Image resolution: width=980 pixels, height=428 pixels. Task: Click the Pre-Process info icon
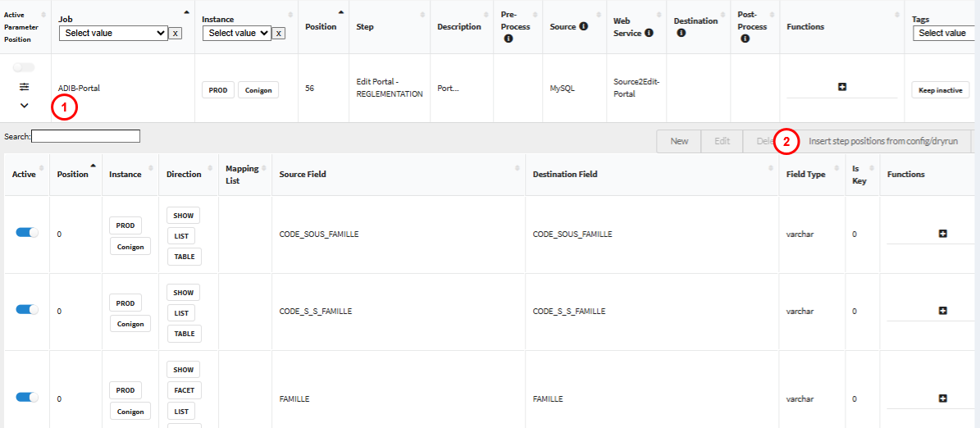tap(508, 39)
